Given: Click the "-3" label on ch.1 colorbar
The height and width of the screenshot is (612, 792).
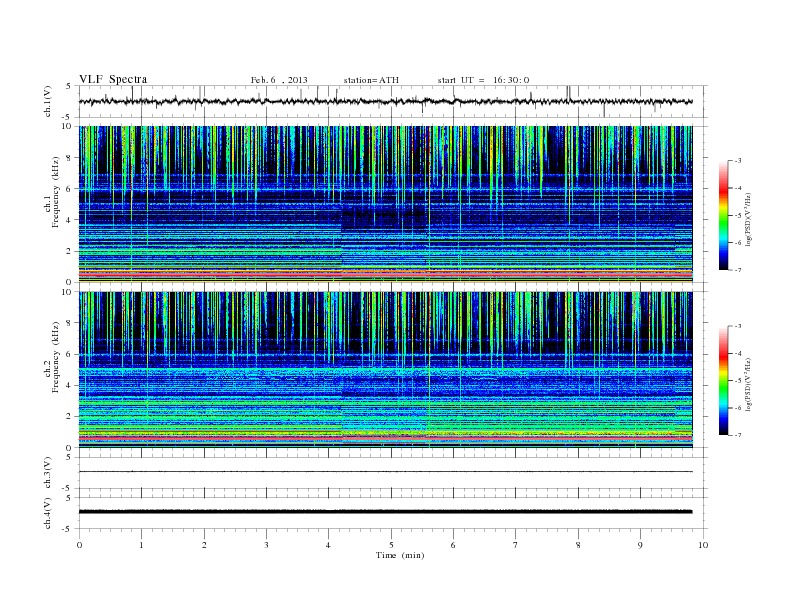Looking at the screenshot, I should pos(737,161).
